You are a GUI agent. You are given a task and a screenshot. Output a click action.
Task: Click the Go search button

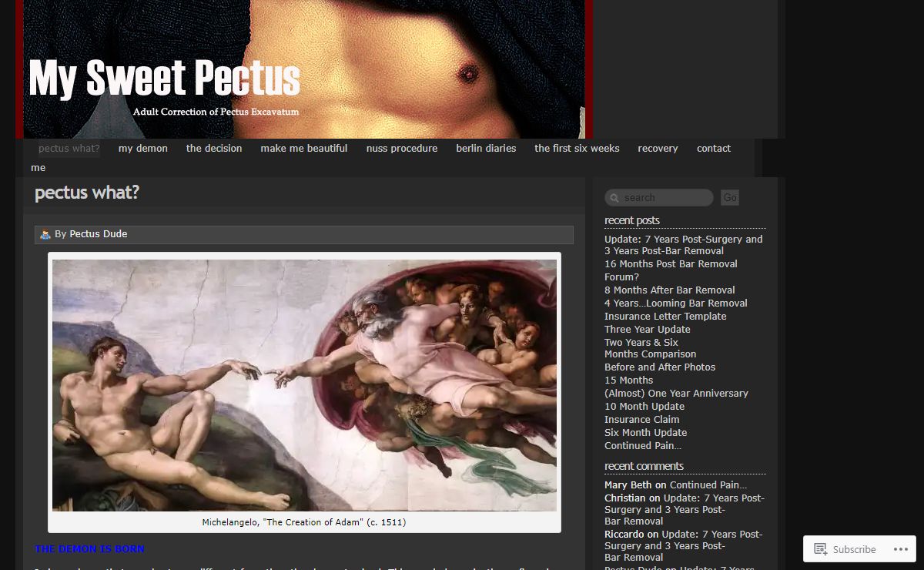730,198
